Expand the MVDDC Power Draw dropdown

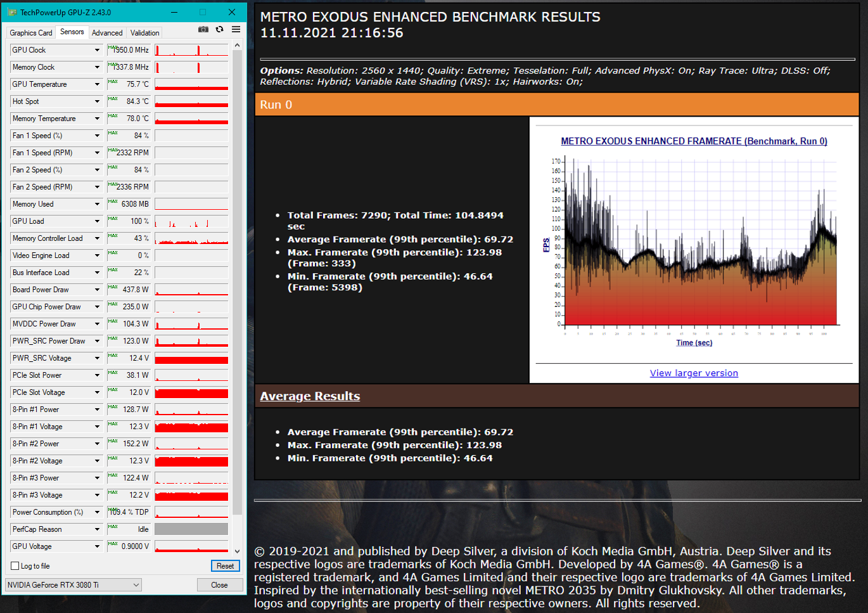tap(97, 324)
